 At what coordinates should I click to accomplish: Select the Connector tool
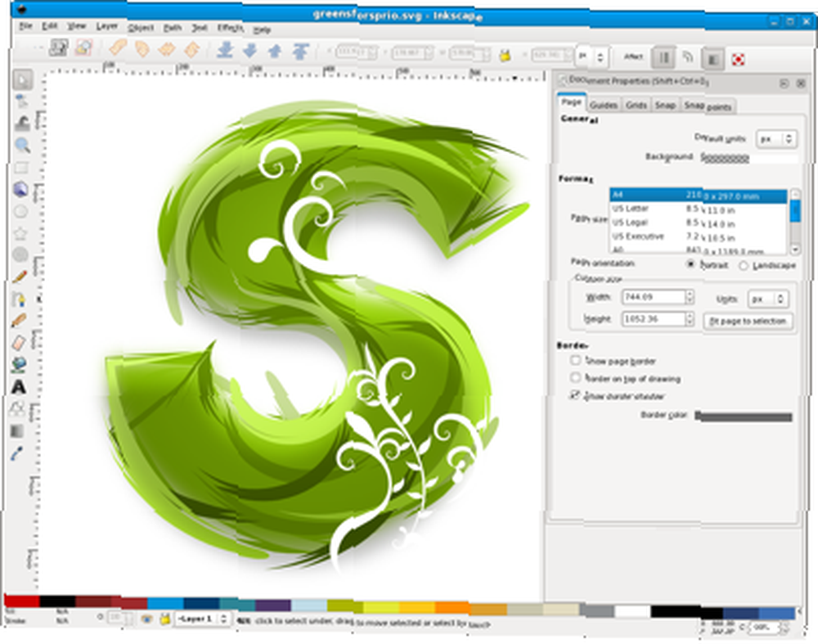tap(18, 408)
